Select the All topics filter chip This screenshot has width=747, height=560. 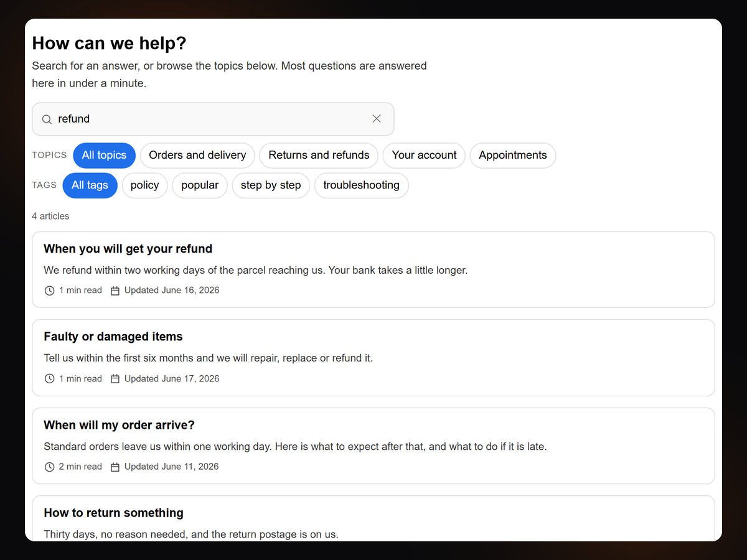click(104, 156)
